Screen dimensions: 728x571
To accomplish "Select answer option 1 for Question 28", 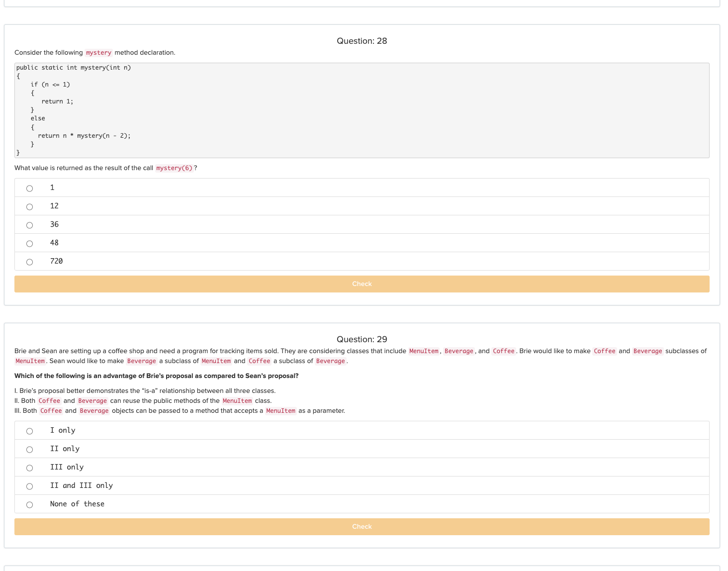I will click(x=29, y=188).
